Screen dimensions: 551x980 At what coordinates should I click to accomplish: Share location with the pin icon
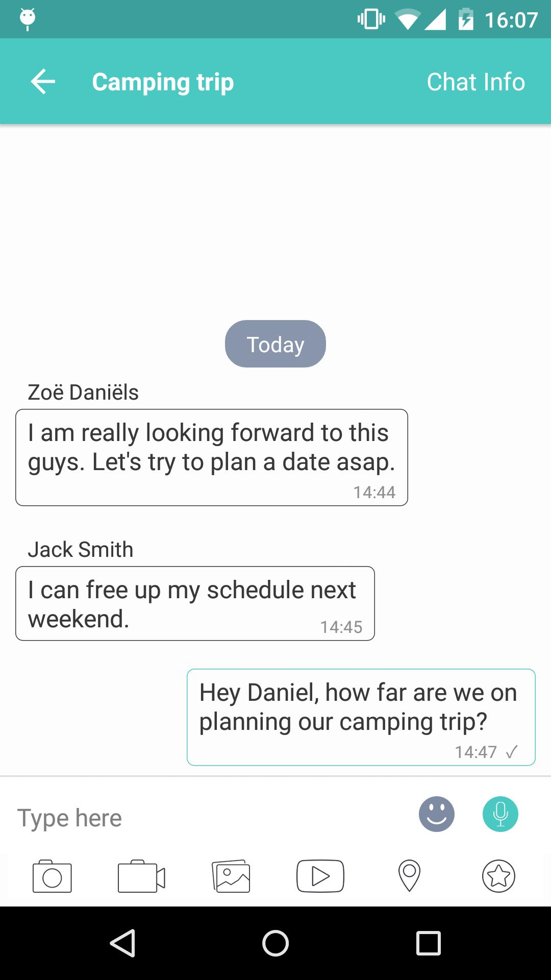409,876
